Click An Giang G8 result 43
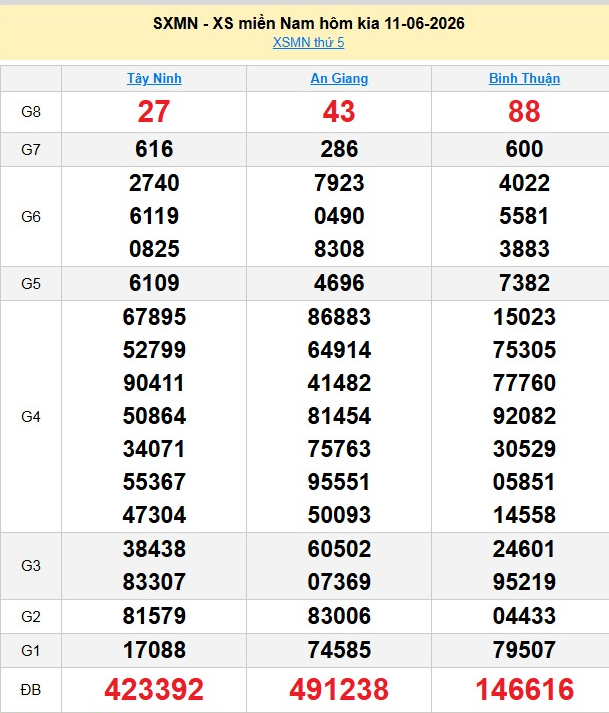Image resolution: width=609 pixels, height=713 pixels. click(x=339, y=112)
